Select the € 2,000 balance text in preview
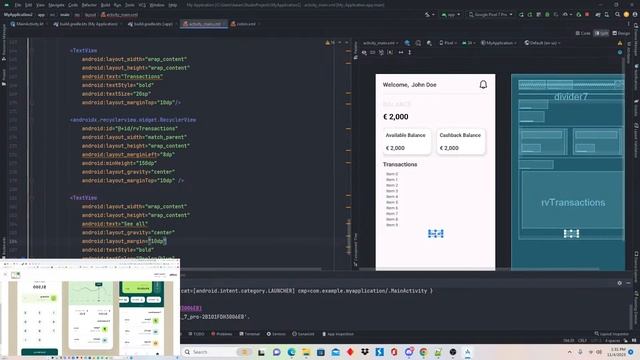This screenshot has height=360, width=640. (396, 117)
